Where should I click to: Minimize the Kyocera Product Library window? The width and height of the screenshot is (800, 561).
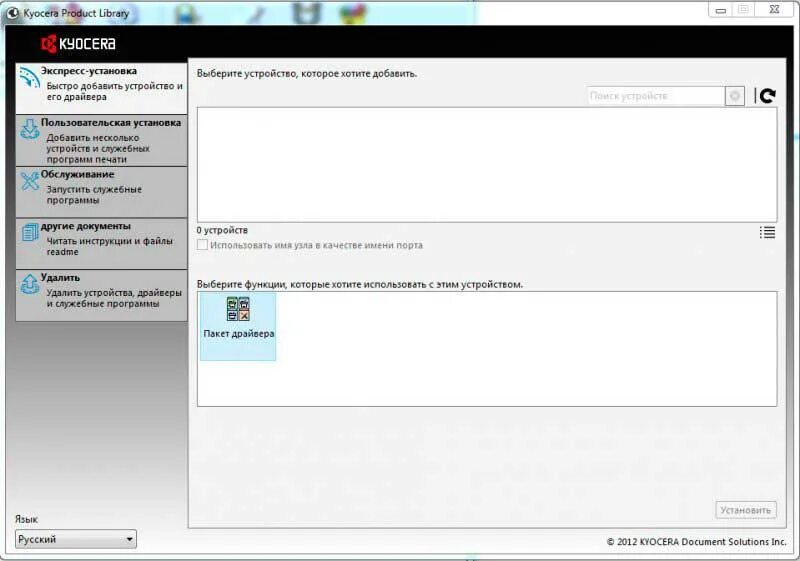click(720, 10)
